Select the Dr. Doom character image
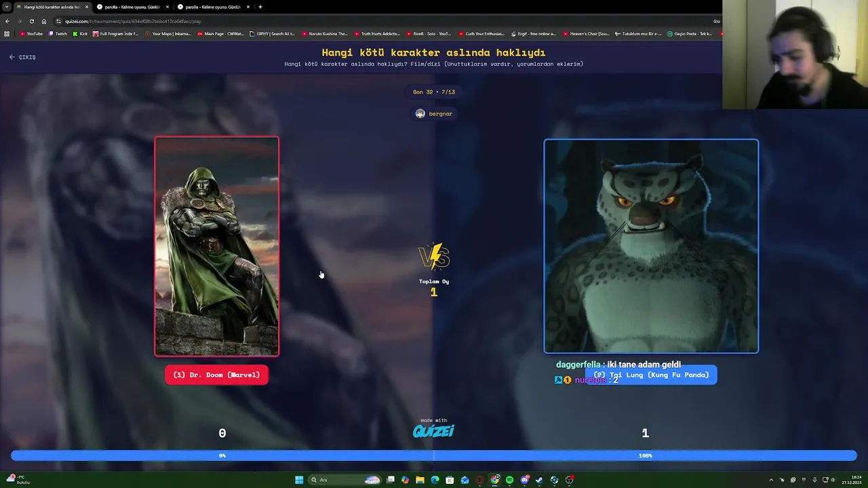This screenshot has height=488, width=868. pyautogui.click(x=216, y=247)
